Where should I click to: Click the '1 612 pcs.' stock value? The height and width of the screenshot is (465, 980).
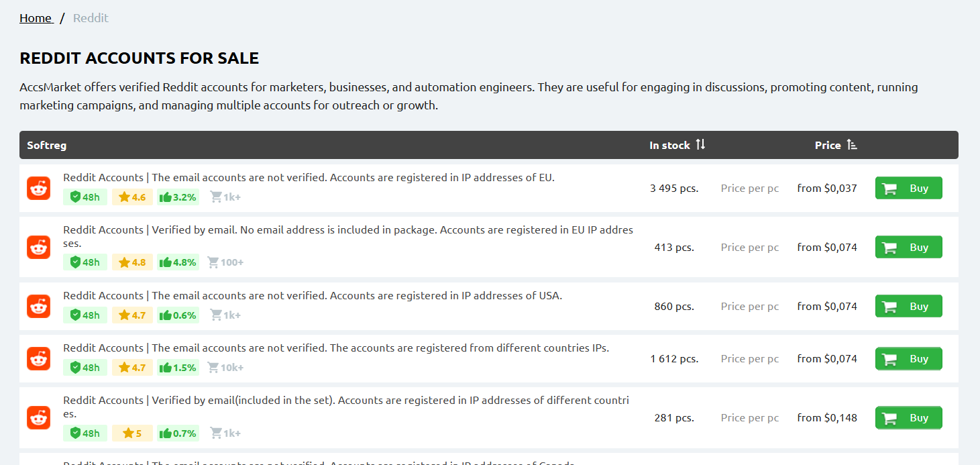click(674, 359)
